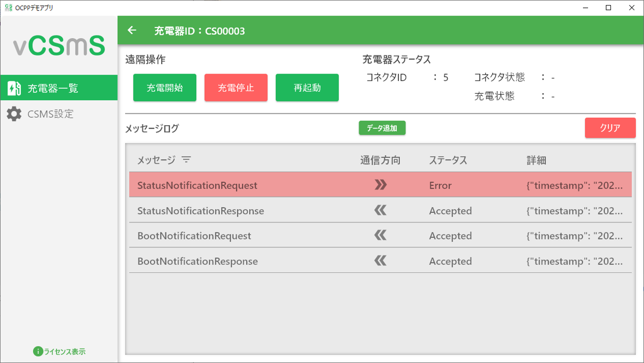Select the StatusNotificationResponse message row
Viewport: 644px width, 363px height.
(380, 210)
